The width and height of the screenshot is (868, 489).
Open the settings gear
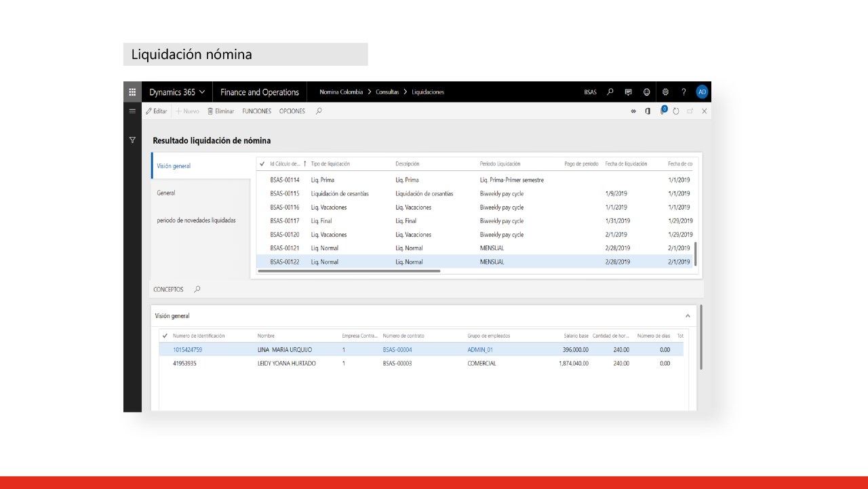click(665, 92)
